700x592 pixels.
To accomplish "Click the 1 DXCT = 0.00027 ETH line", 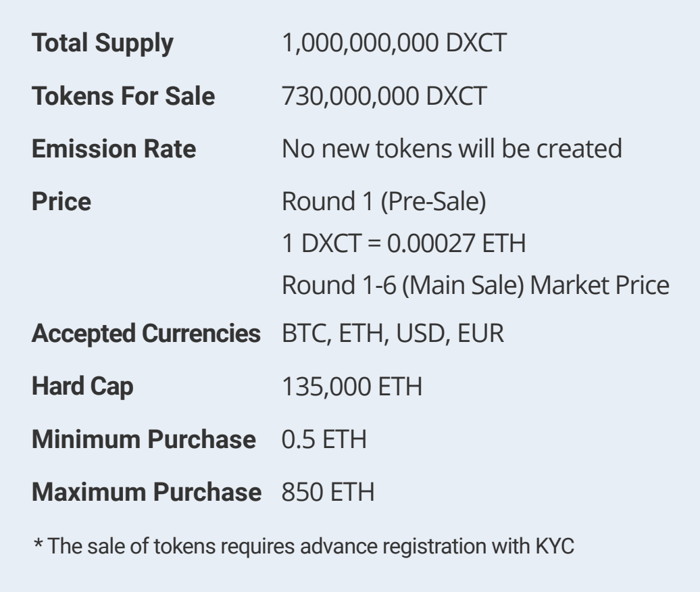I will (x=404, y=243).
